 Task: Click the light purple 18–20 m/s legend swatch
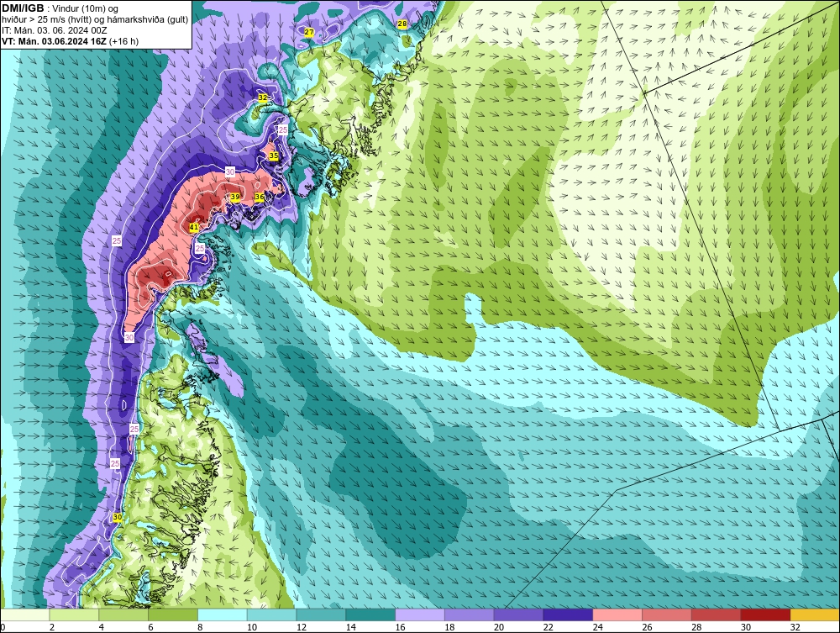pos(470,615)
